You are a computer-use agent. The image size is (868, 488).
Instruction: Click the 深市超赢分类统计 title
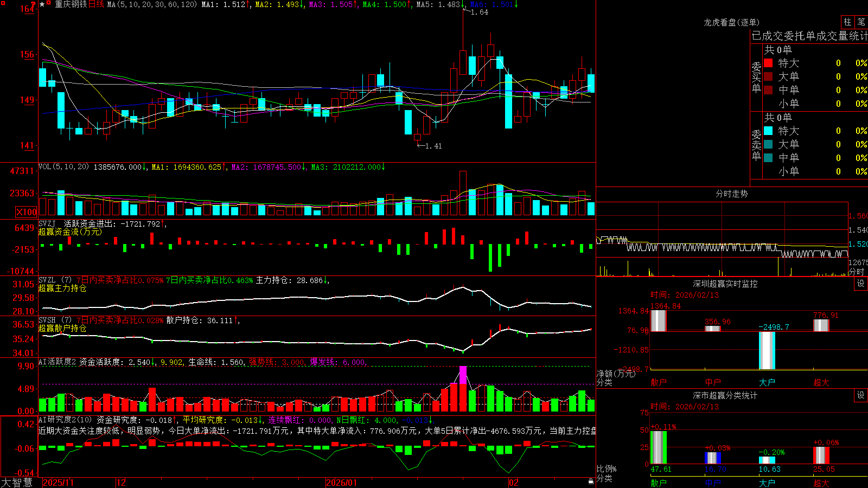[725, 395]
